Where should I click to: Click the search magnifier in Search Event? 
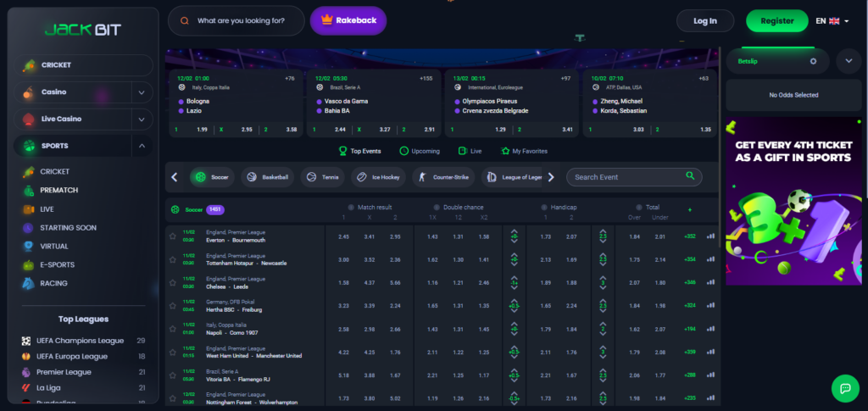coord(691,176)
